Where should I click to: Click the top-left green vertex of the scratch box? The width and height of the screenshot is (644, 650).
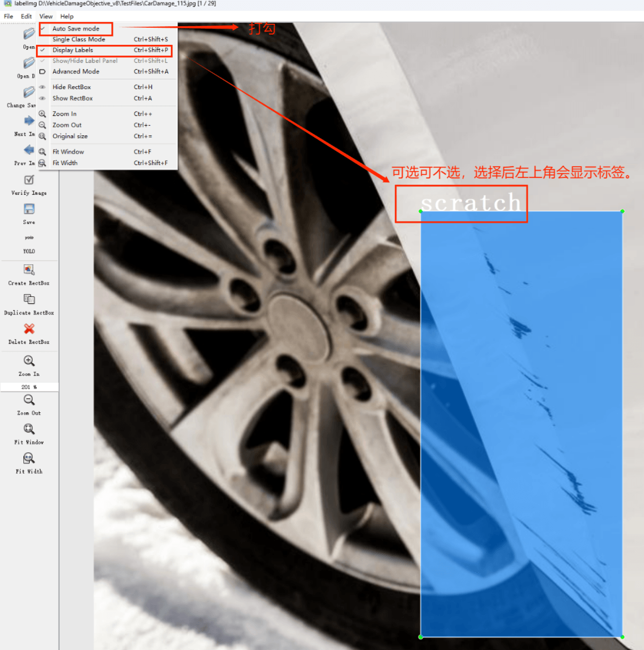tap(421, 211)
